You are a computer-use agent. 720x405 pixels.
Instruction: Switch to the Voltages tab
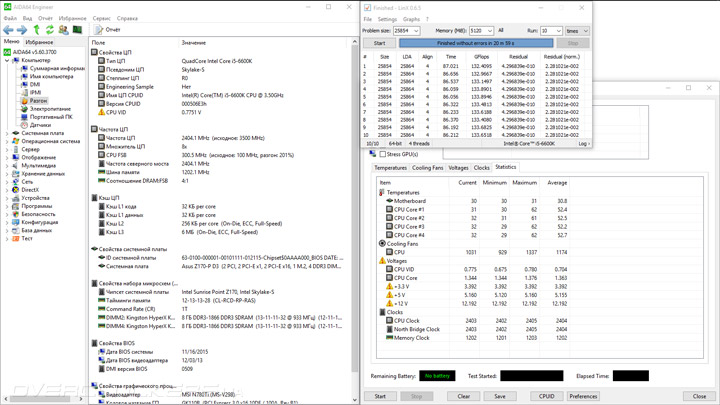458,168
